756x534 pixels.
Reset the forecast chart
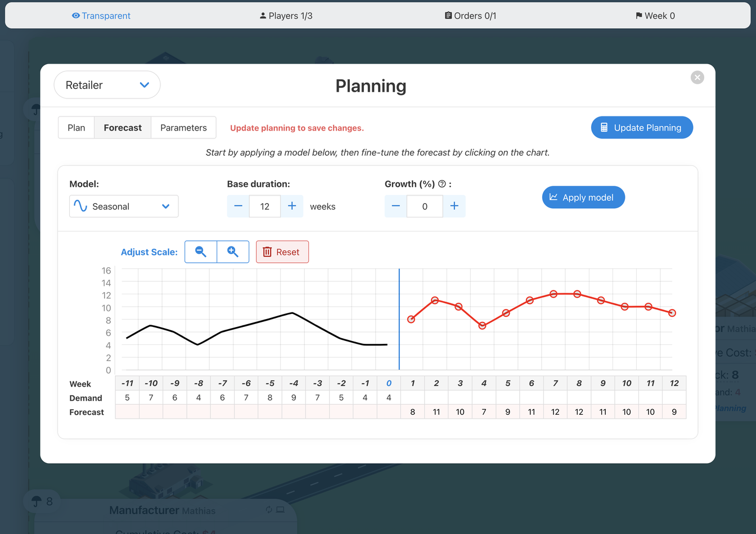tap(282, 252)
